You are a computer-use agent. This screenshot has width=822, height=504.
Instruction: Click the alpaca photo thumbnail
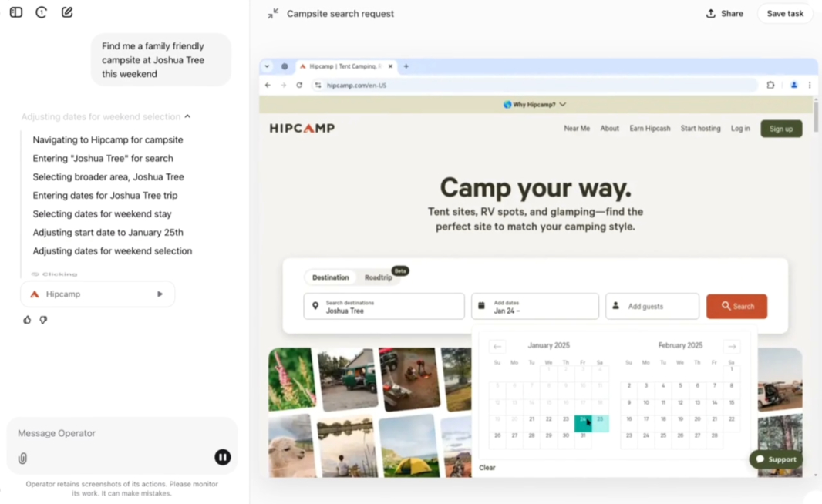tap(292, 445)
